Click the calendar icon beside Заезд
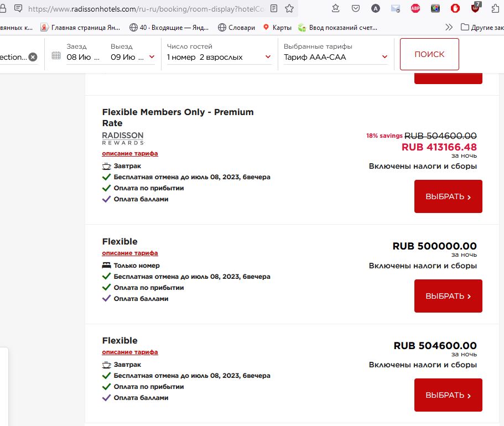The width and height of the screenshot is (504, 426). coord(56,56)
